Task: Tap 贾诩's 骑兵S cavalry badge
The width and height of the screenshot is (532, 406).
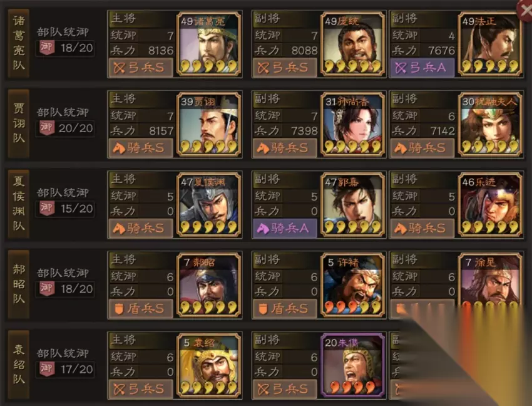Action: [x=141, y=148]
